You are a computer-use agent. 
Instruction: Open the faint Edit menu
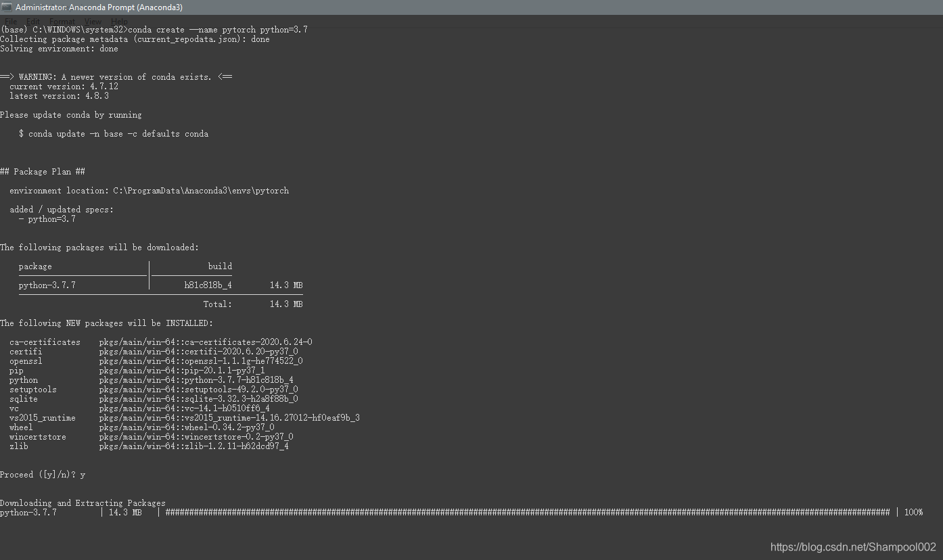[x=33, y=22]
